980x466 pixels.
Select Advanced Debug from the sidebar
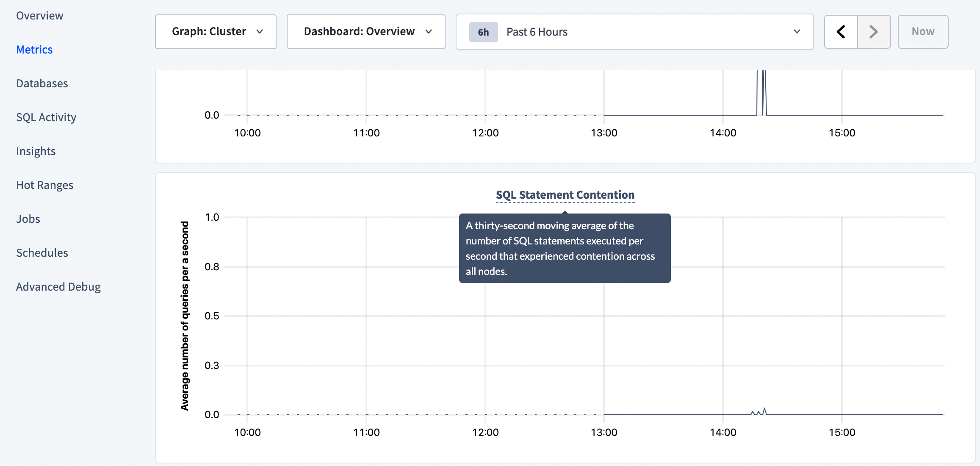pos(58,286)
